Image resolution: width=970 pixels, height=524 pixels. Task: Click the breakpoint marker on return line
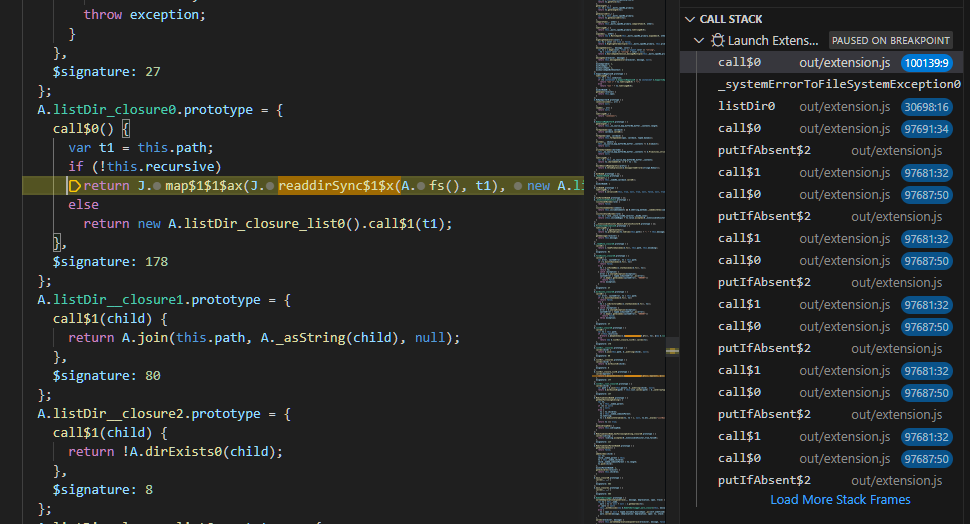(x=74, y=186)
